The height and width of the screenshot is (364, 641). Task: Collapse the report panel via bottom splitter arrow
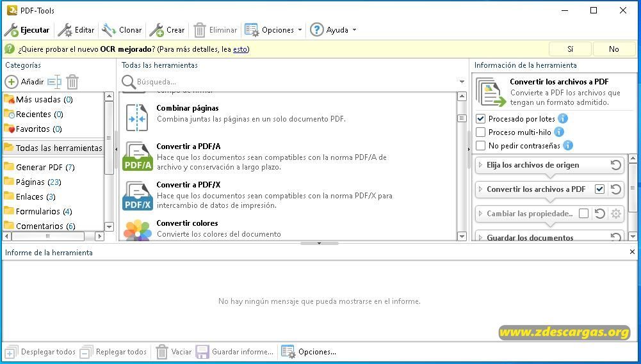(320, 243)
